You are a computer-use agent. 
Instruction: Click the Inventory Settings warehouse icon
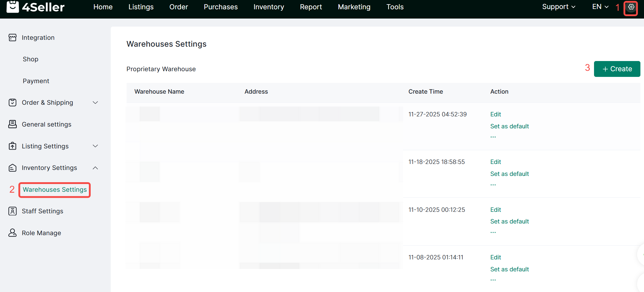click(13, 168)
